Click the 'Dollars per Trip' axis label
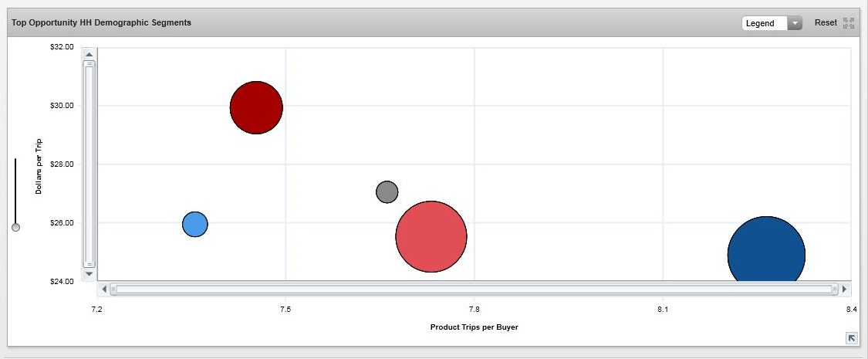This screenshot has width=868, height=359. (39, 166)
